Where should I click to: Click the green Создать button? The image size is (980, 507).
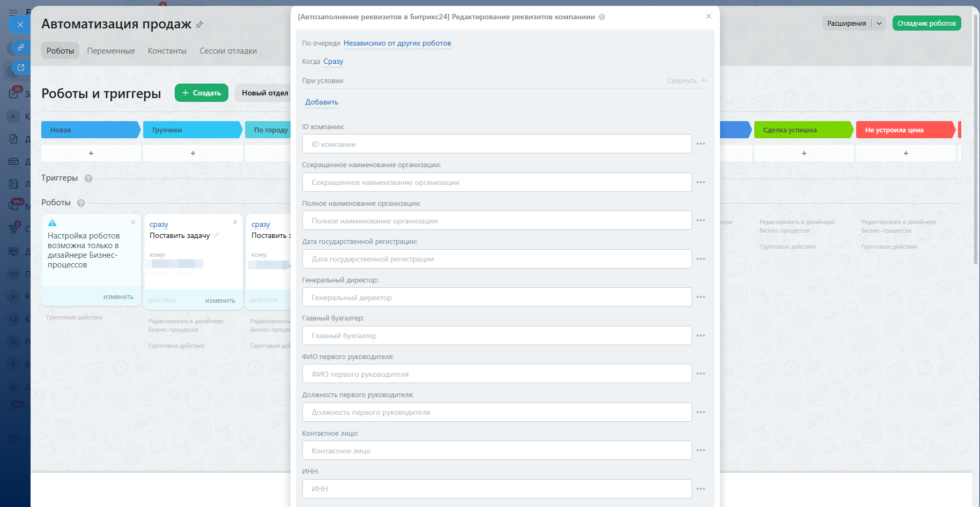click(x=202, y=93)
